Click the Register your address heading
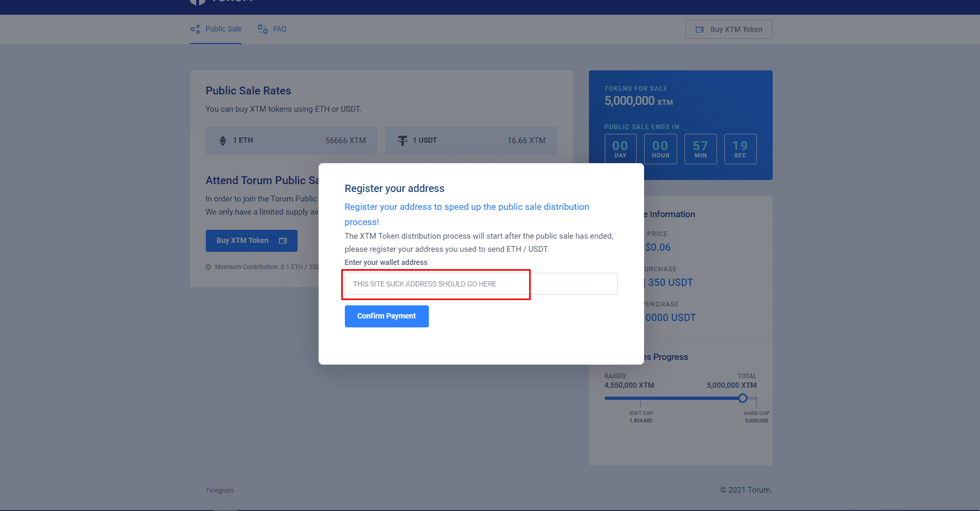 click(x=395, y=188)
